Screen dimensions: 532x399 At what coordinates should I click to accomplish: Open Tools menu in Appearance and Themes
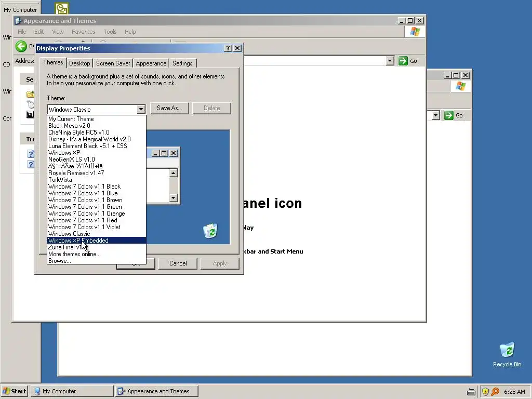(x=110, y=32)
